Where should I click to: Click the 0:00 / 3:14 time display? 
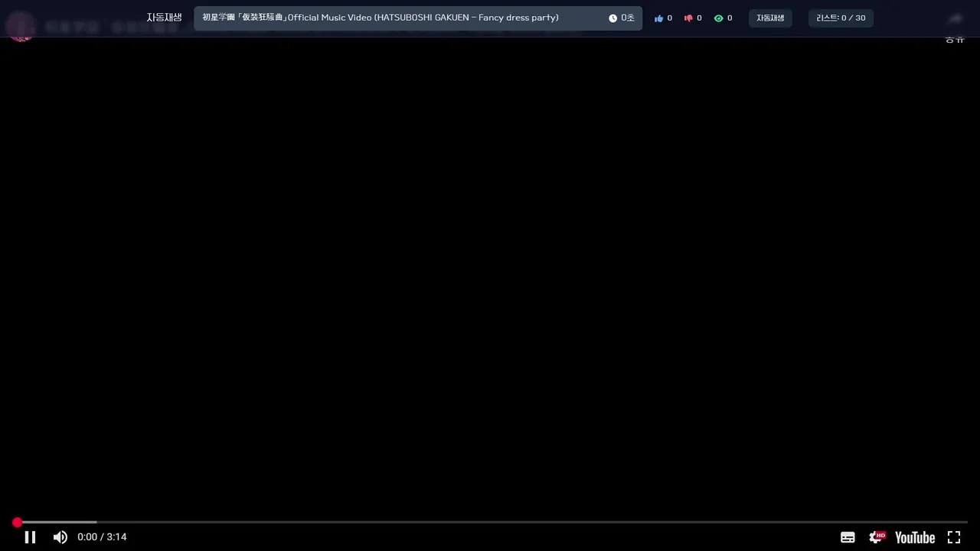point(102,537)
